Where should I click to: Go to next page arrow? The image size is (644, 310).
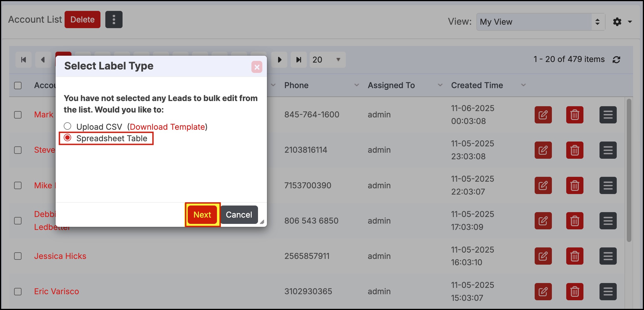(279, 60)
